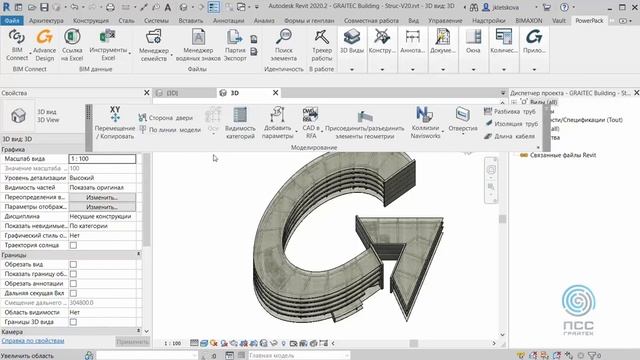640x360 pixels.
Task: Click Изменить for Параметры отображения
Action: (x=102, y=207)
